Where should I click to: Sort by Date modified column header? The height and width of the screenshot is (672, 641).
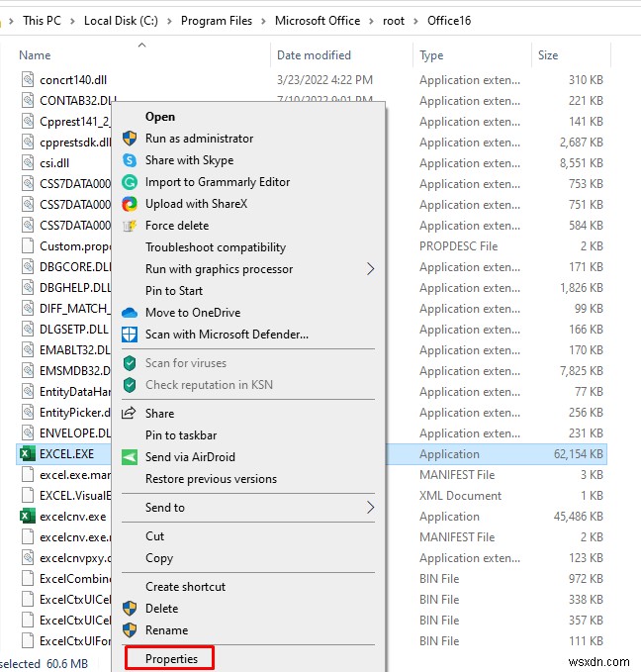(314, 55)
